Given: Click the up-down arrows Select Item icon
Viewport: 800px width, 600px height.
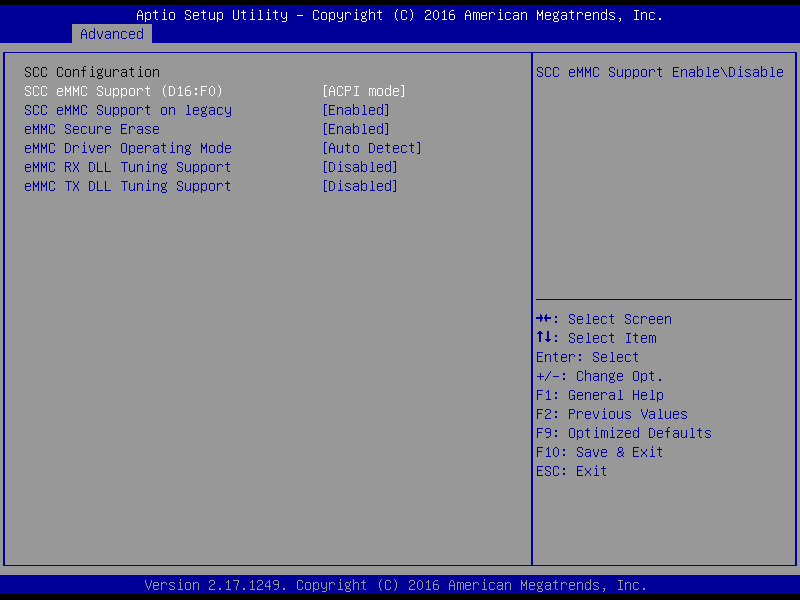Looking at the screenshot, I should (544, 337).
